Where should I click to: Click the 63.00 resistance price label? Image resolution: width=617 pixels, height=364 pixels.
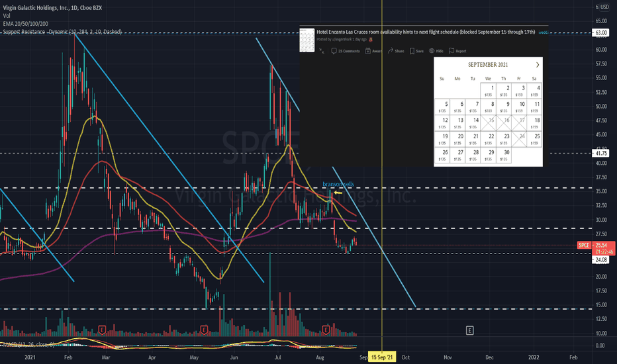tap(601, 32)
